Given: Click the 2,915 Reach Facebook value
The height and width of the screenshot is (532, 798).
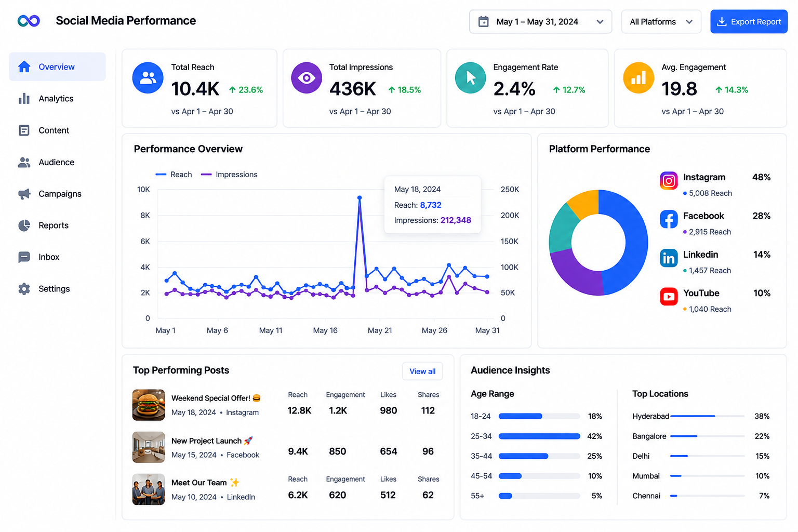Looking at the screenshot, I should point(710,232).
